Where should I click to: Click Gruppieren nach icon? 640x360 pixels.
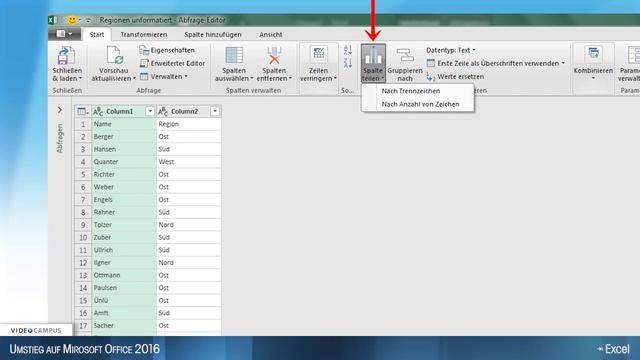[x=405, y=56]
